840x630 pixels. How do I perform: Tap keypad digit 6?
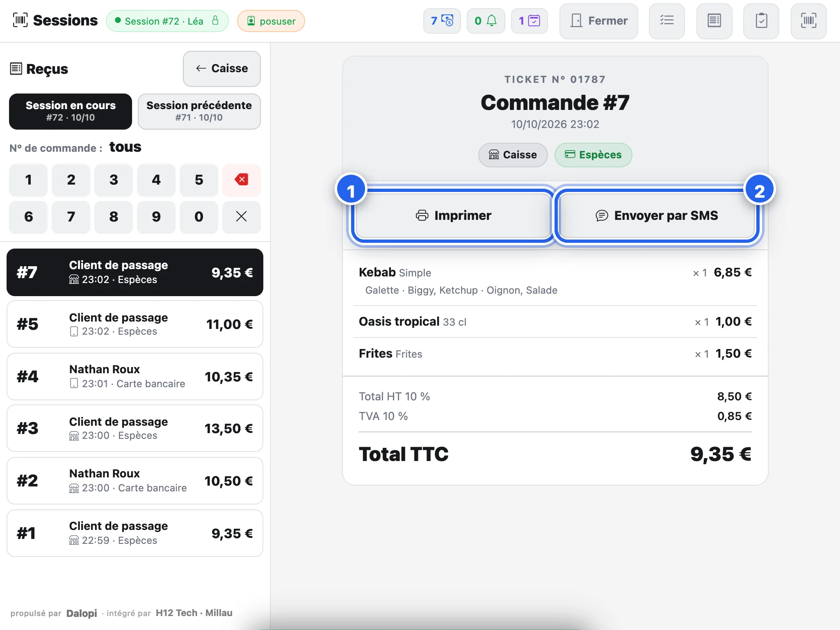pos(28,217)
